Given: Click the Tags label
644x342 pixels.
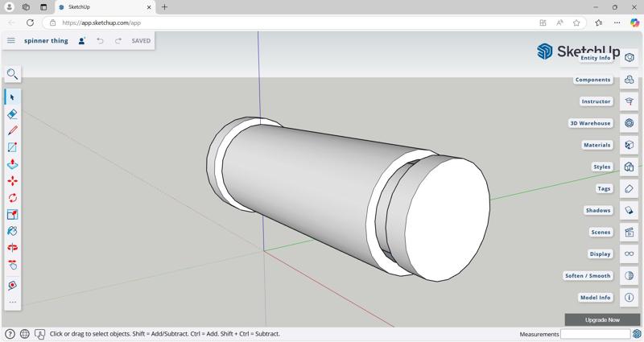Looking at the screenshot, I should pyautogui.click(x=604, y=188).
